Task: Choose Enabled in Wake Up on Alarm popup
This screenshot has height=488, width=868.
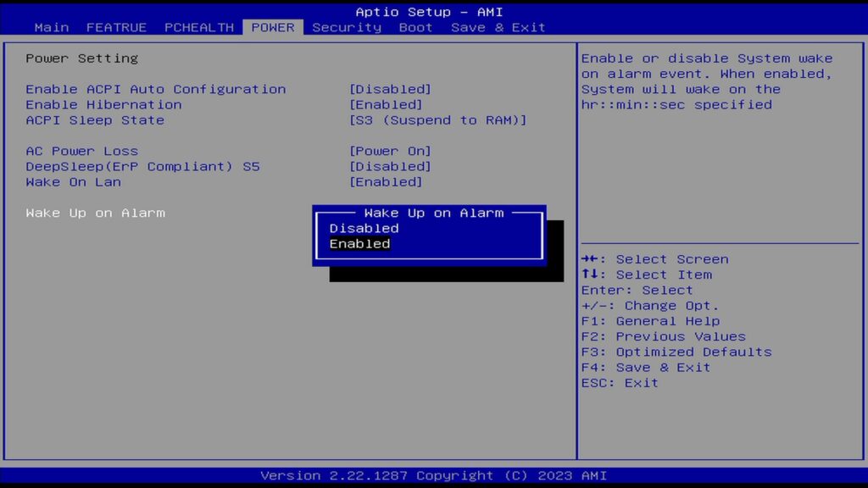Action: pos(359,244)
